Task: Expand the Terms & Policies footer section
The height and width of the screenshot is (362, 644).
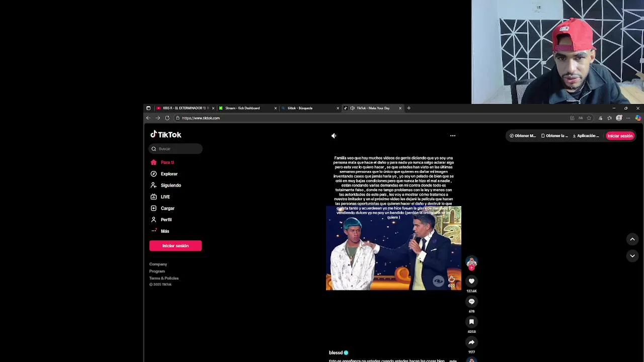Action: click(x=164, y=278)
